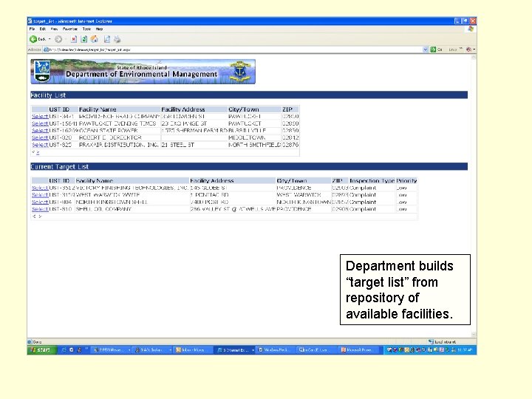Open the Edit menu
The width and height of the screenshot is (532, 399).
pyautogui.click(x=43, y=29)
